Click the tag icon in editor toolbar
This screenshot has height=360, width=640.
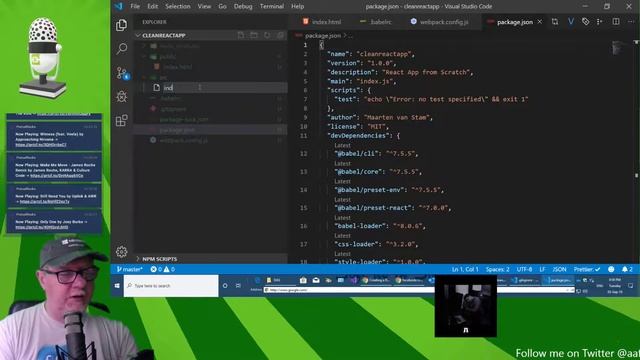click(585, 22)
